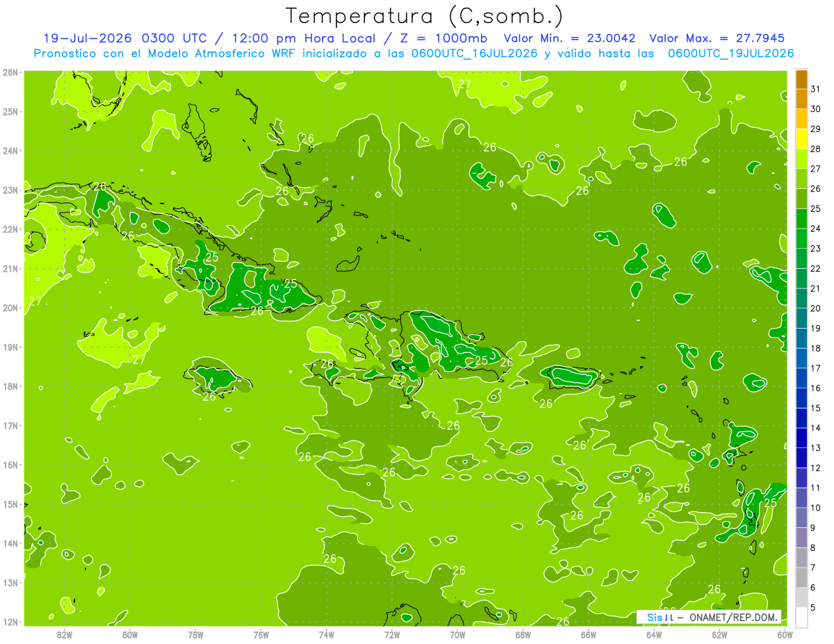Viewport: 834px width, 644px height.
Task: Click the 12N latitude axis label
Action: click(x=10, y=622)
